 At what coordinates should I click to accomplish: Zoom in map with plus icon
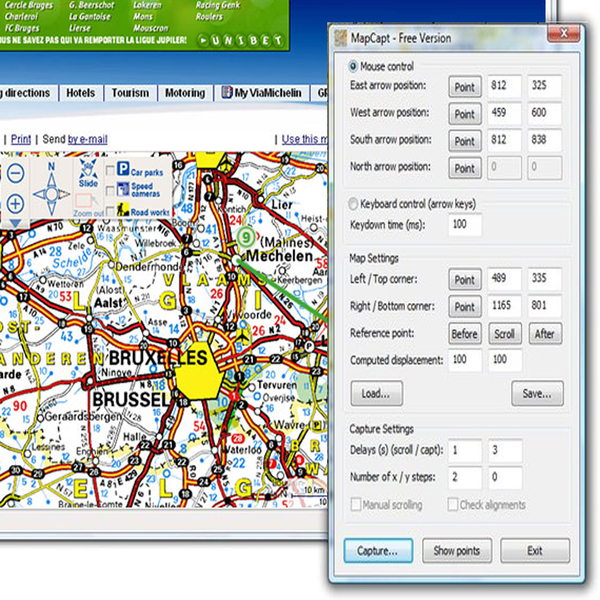tap(16, 204)
